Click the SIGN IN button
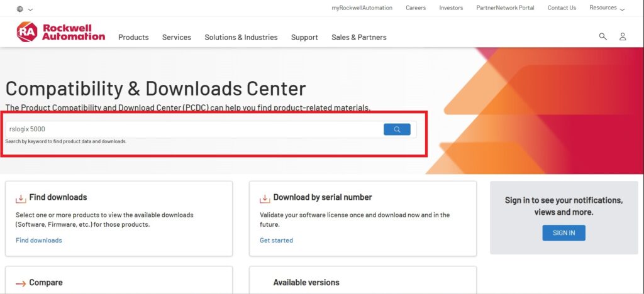644x294 pixels. point(563,233)
